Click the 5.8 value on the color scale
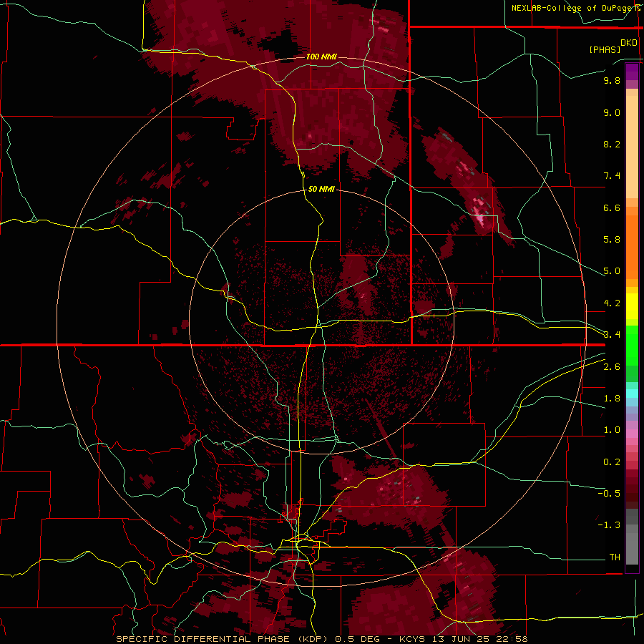 612,240
